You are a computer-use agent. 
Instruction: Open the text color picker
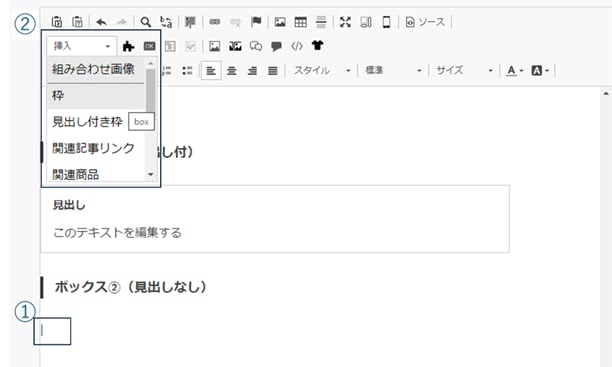(514, 71)
